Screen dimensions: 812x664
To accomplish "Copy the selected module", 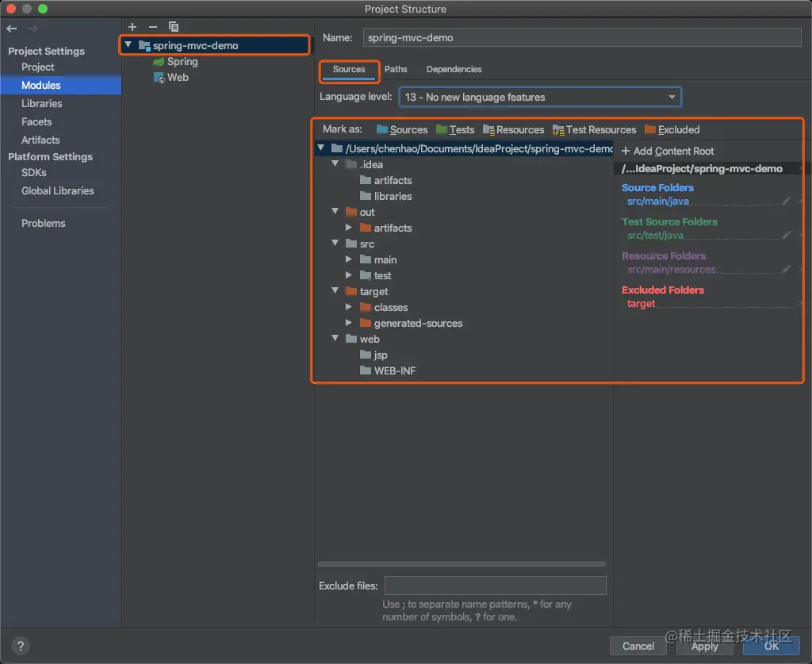I will pos(174,27).
